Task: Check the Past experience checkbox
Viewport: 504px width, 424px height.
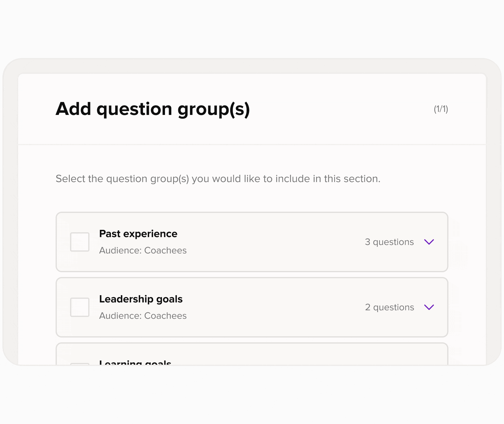Action: [x=80, y=242]
